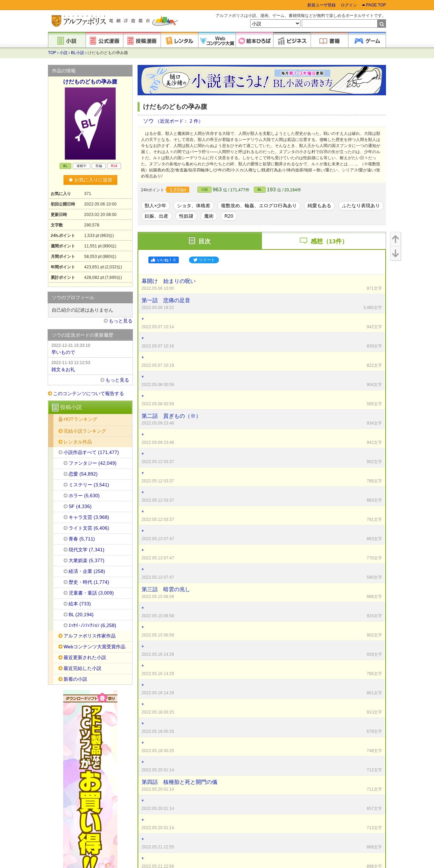Click the ダウンロードソフト春祭り ad banner
434x868 pixels.
click(90, 779)
